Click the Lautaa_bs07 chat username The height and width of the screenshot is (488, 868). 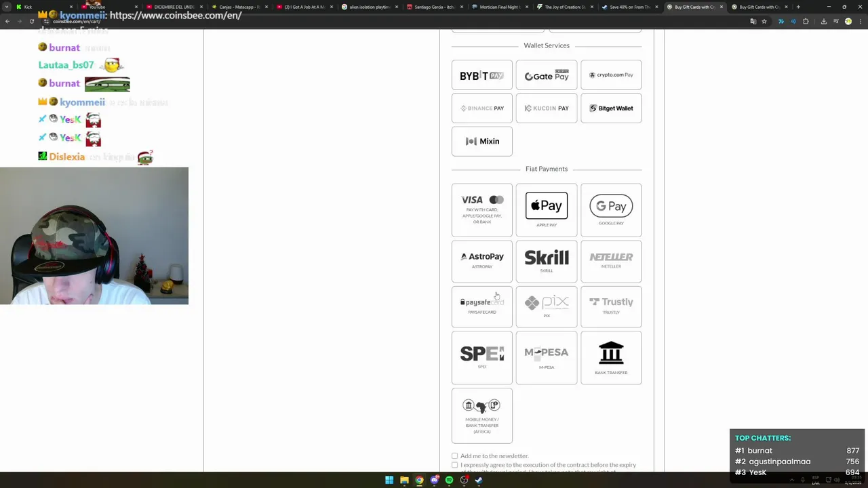tap(66, 65)
